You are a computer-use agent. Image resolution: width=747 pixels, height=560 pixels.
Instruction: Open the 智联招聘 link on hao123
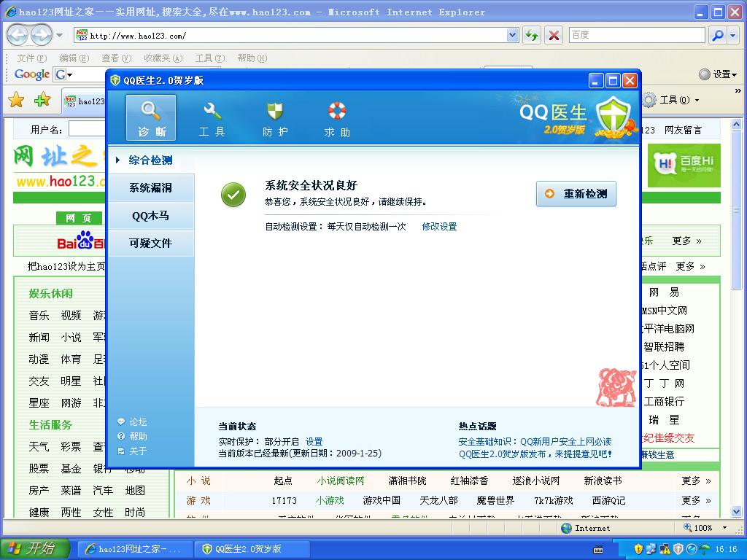664,346
